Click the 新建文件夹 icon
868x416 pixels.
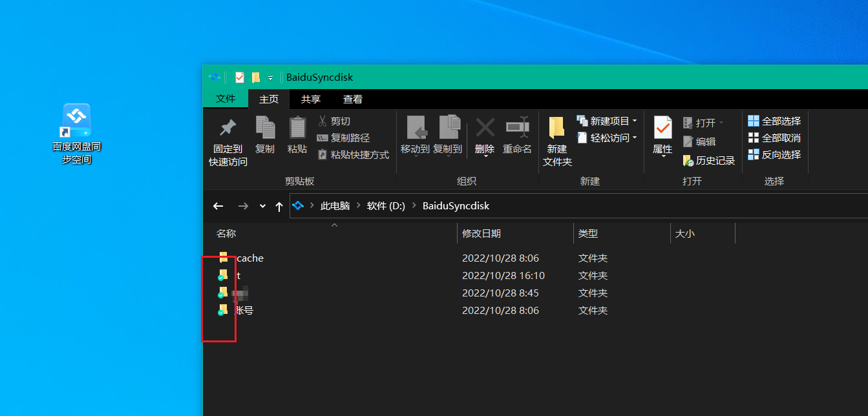click(x=556, y=128)
